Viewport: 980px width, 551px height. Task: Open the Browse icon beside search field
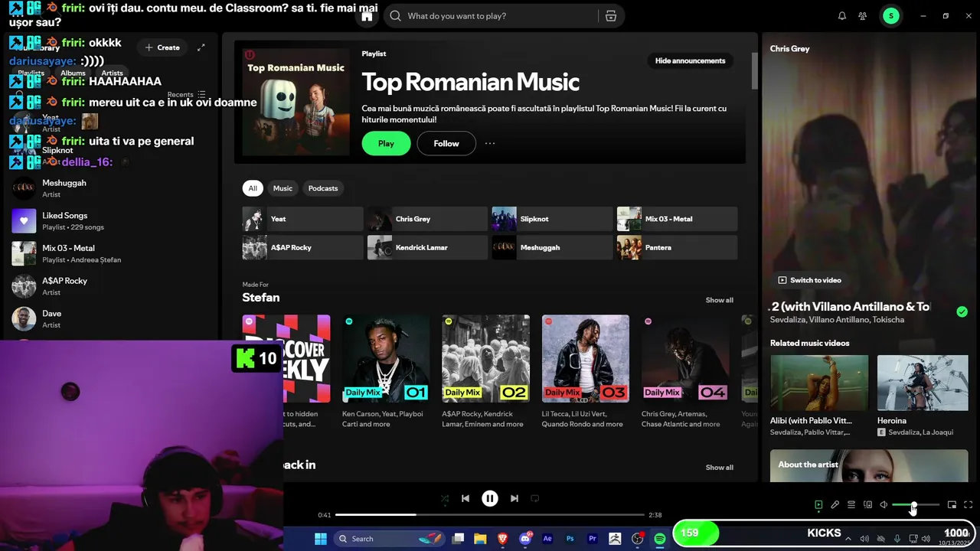[x=610, y=16]
